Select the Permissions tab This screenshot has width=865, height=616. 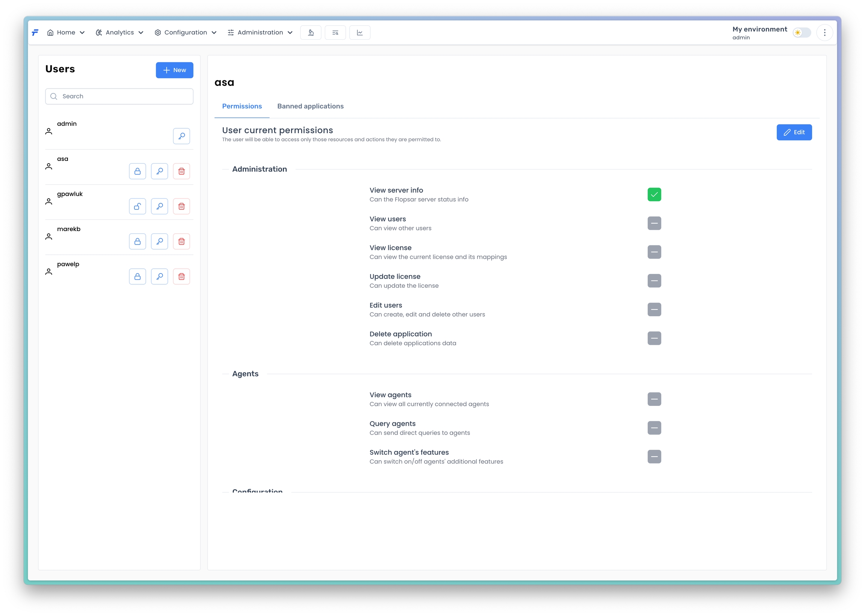(242, 106)
